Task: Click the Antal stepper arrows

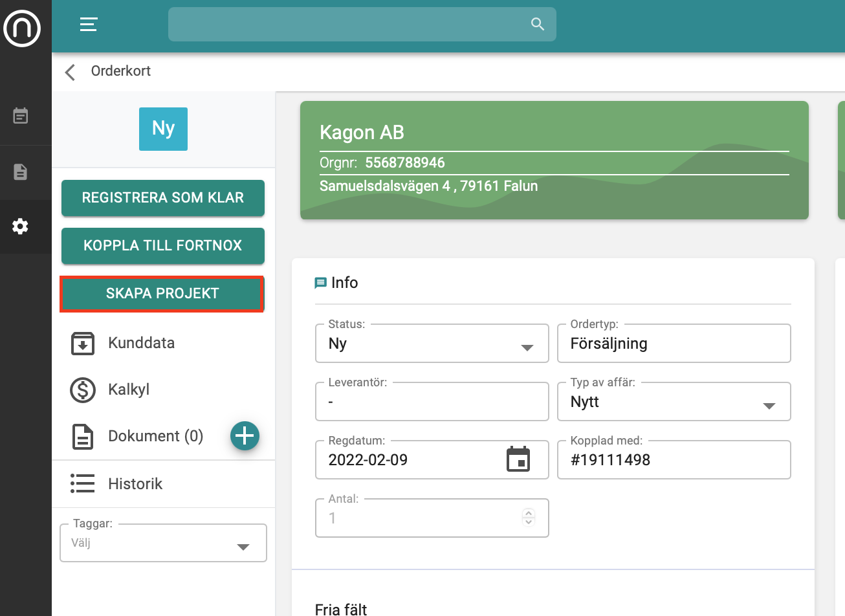Action: coord(529,517)
